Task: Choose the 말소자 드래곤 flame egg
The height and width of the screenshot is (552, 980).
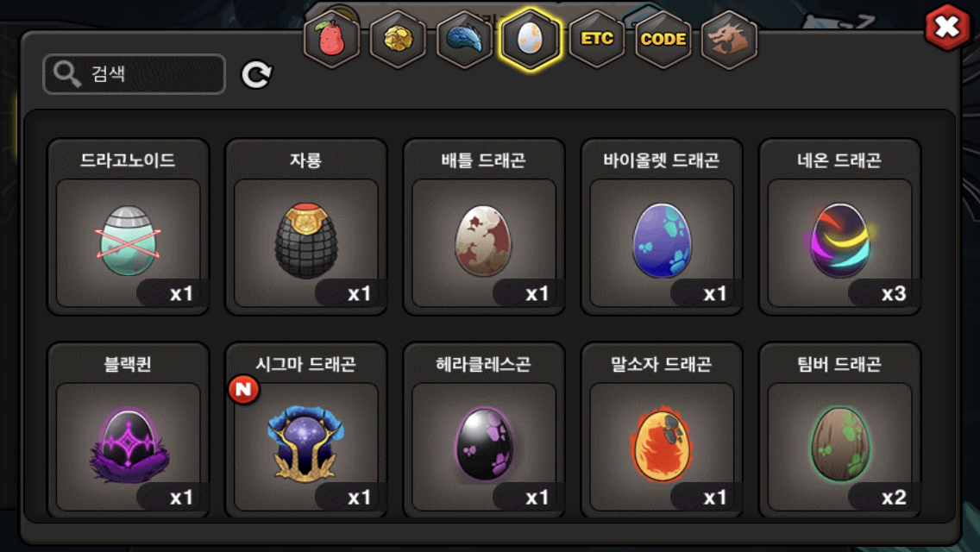Action: 662,430
